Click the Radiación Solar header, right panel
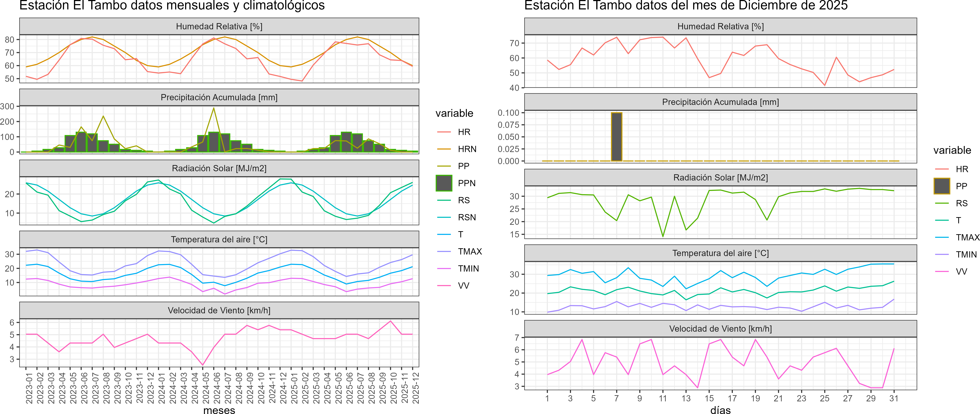Image resolution: width=980 pixels, height=414 pixels. (720, 178)
